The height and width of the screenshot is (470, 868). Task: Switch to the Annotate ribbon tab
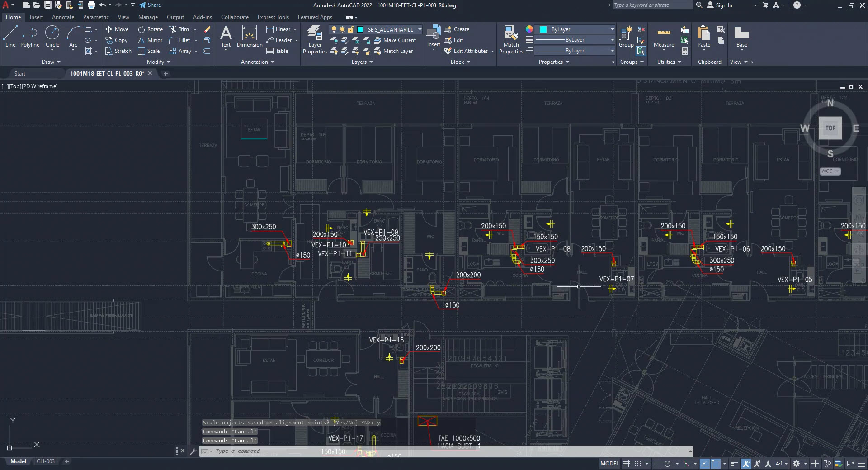[63, 17]
